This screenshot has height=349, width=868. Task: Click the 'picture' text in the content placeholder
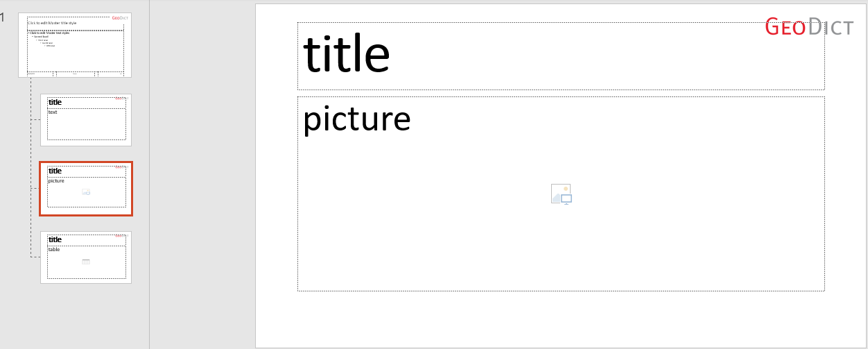click(x=357, y=119)
